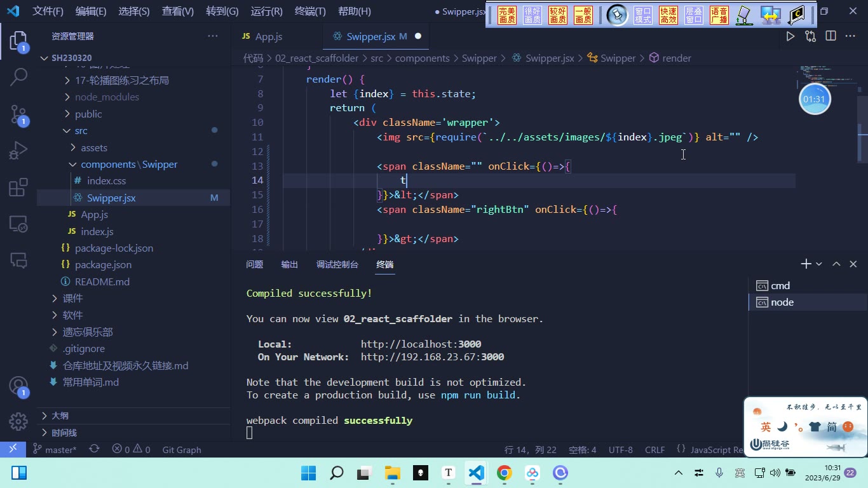Switch to the 问题 panel tab
The width and height of the screenshot is (868, 488).
(255, 264)
